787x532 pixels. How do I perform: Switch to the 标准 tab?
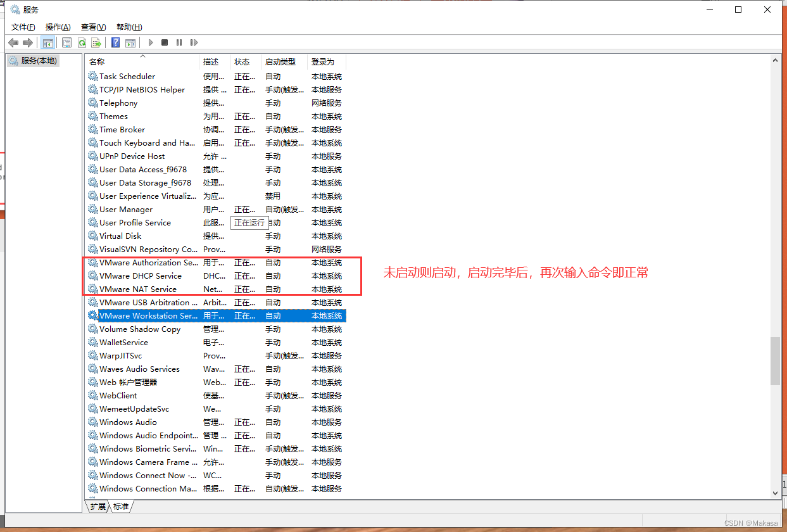coord(121,506)
